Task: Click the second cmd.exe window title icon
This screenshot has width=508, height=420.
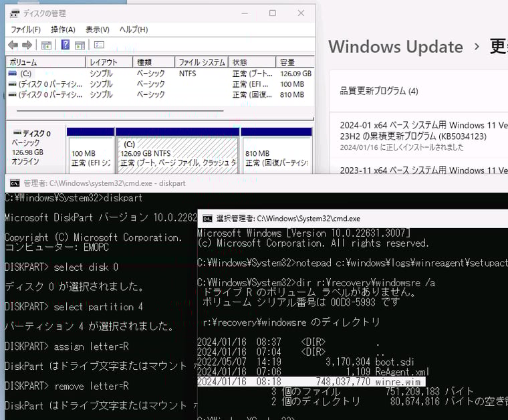Action: point(207,218)
